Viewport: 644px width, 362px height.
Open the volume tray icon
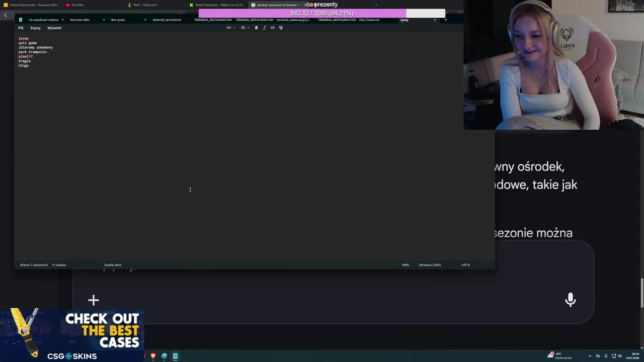tap(620, 356)
